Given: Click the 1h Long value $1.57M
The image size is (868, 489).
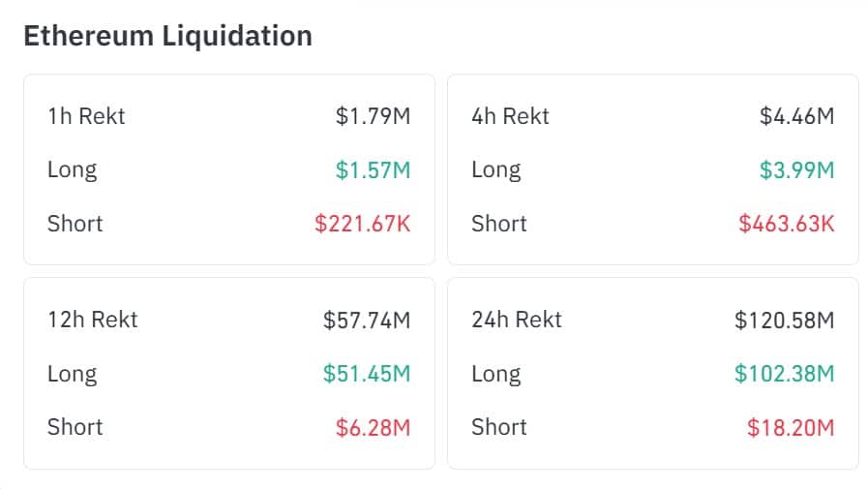Looking at the screenshot, I should coord(373,170).
